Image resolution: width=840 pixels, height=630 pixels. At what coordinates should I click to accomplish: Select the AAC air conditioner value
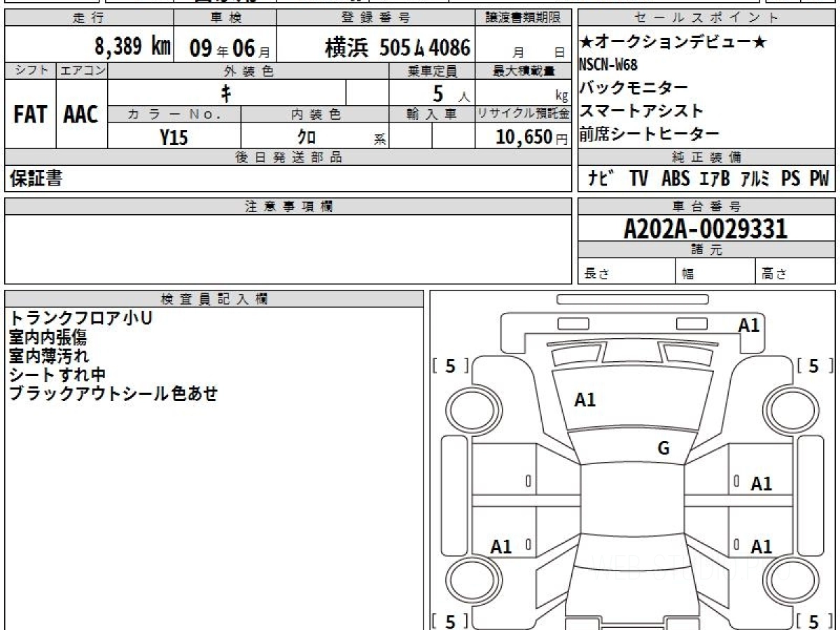(x=81, y=115)
